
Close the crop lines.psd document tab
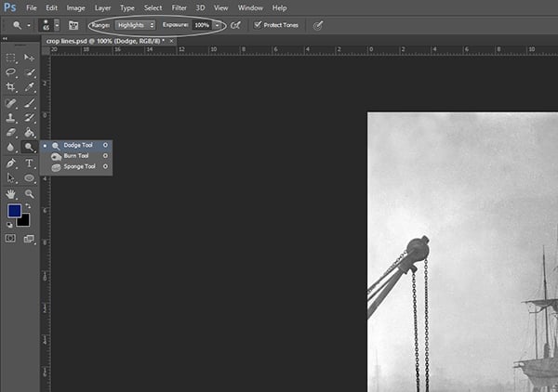pos(171,41)
